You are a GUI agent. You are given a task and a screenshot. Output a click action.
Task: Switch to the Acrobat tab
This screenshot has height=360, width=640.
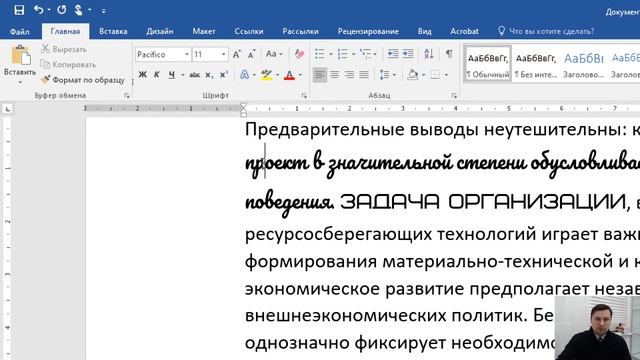click(x=464, y=31)
